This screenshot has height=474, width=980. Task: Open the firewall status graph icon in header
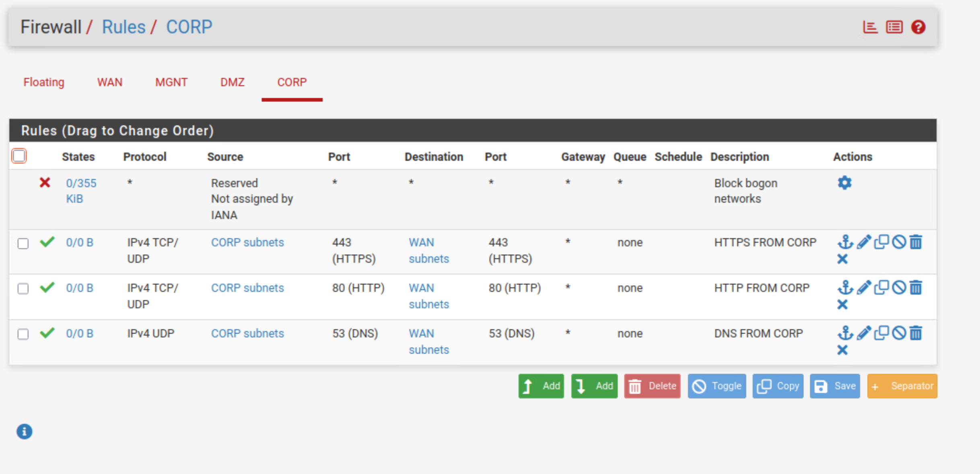[870, 27]
